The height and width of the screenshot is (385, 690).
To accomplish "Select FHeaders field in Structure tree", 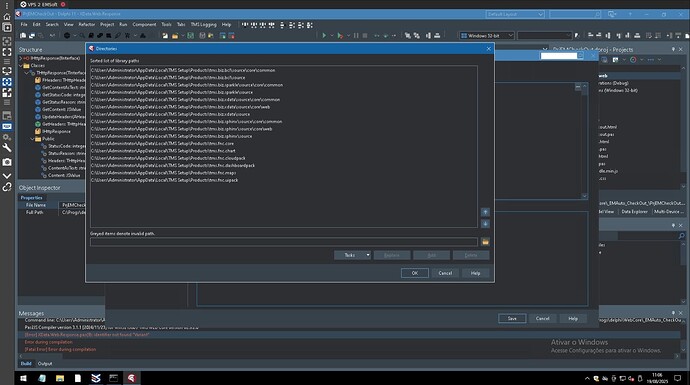I will coord(61,80).
